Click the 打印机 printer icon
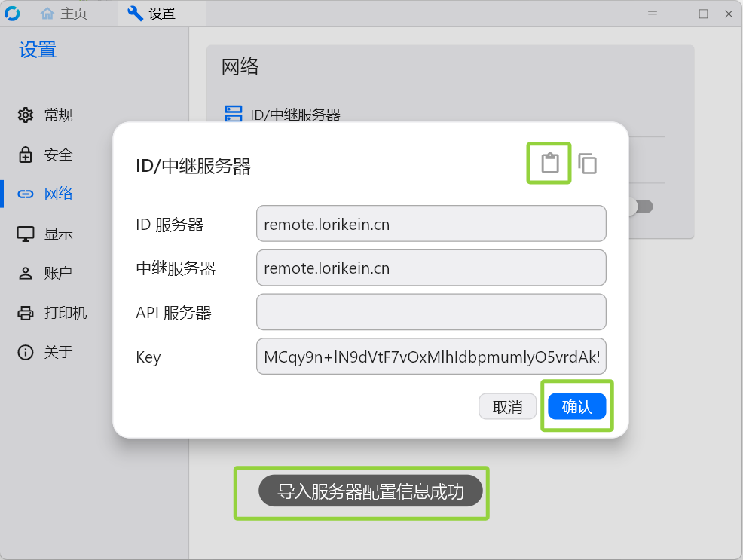Image resolution: width=743 pixels, height=560 pixels. pos(26,313)
